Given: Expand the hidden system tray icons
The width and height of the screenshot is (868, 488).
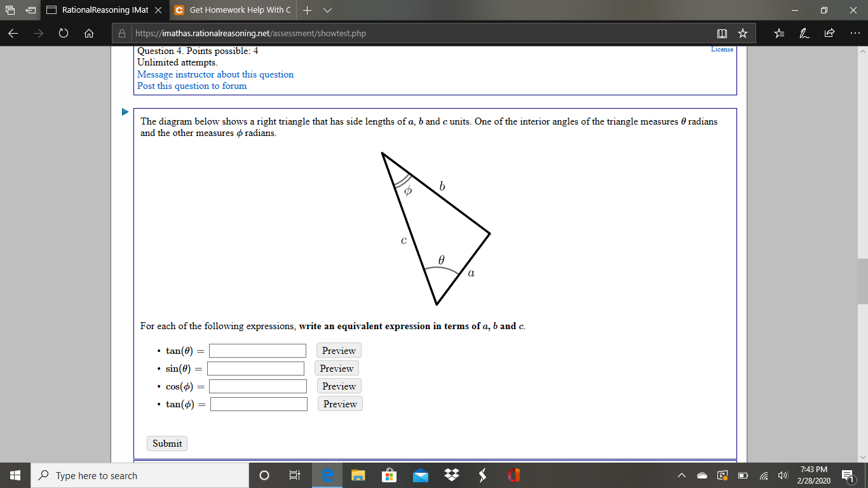Looking at the screenshot, I should coord(681,475).
